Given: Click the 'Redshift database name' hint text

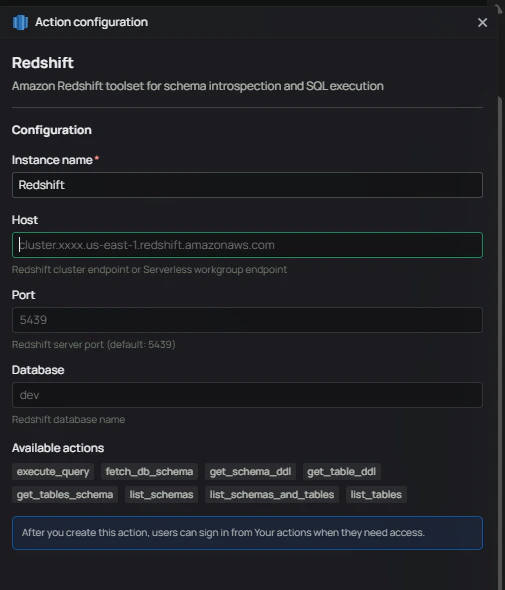Looking at the screenshot, I should (x=68, y=420).
